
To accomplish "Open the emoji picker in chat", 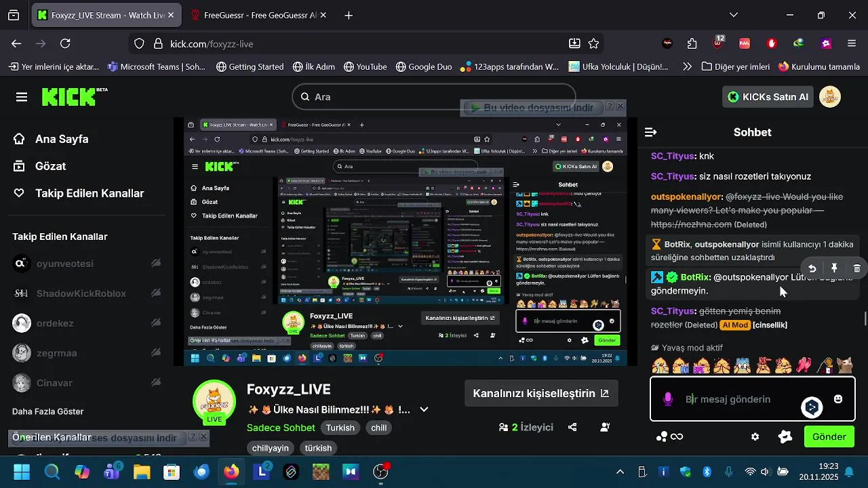I will [x=838, y=399].
